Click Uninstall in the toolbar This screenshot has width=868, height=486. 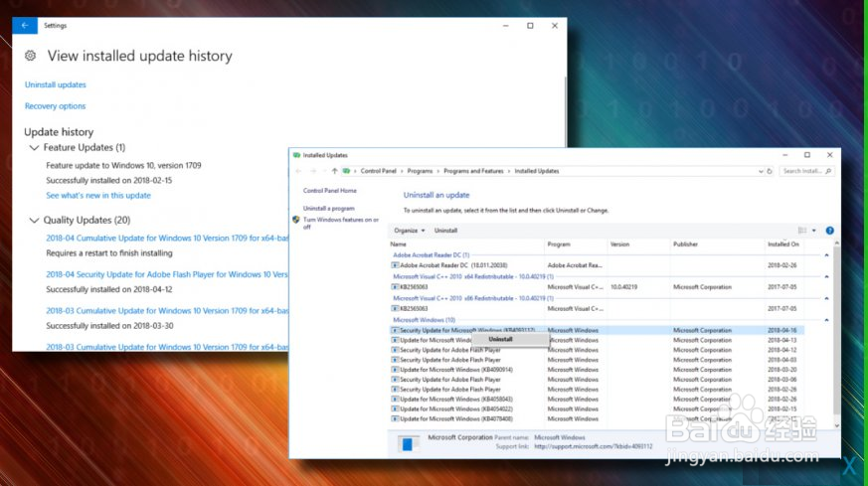445,231
